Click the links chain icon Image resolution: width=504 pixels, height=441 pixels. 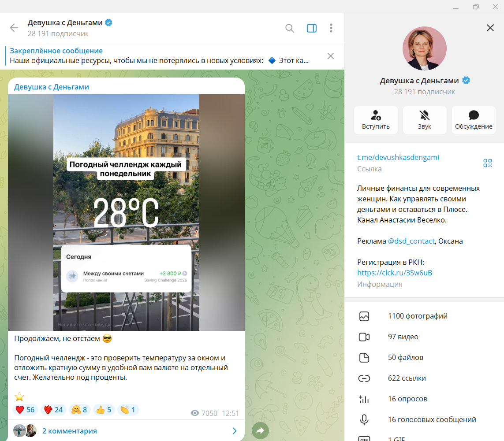click(x=364, y=378)
